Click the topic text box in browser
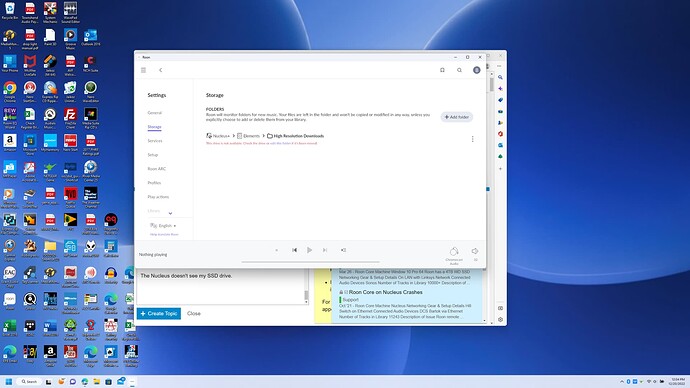 (220, 286)
